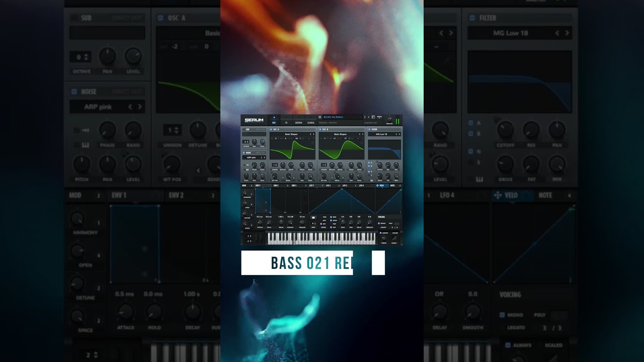The height and width of the screenshot is (362, 644).
Task: Click the LFO RISE knob in the small Serum
Action: [351, 222]
